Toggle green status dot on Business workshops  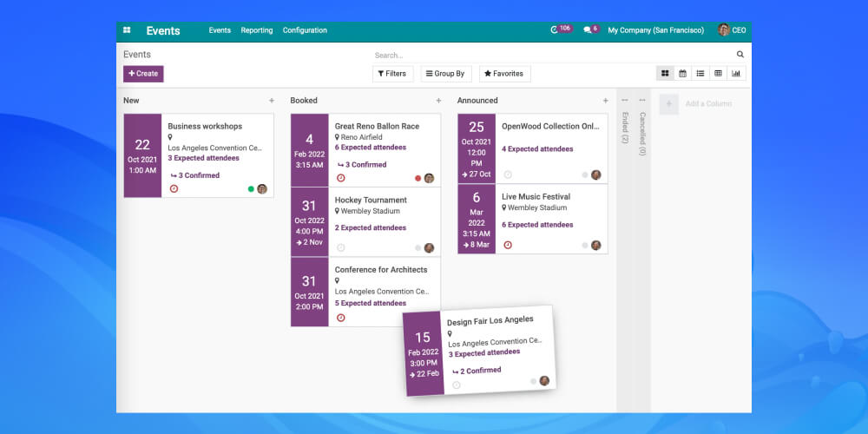tap(251, 188)
